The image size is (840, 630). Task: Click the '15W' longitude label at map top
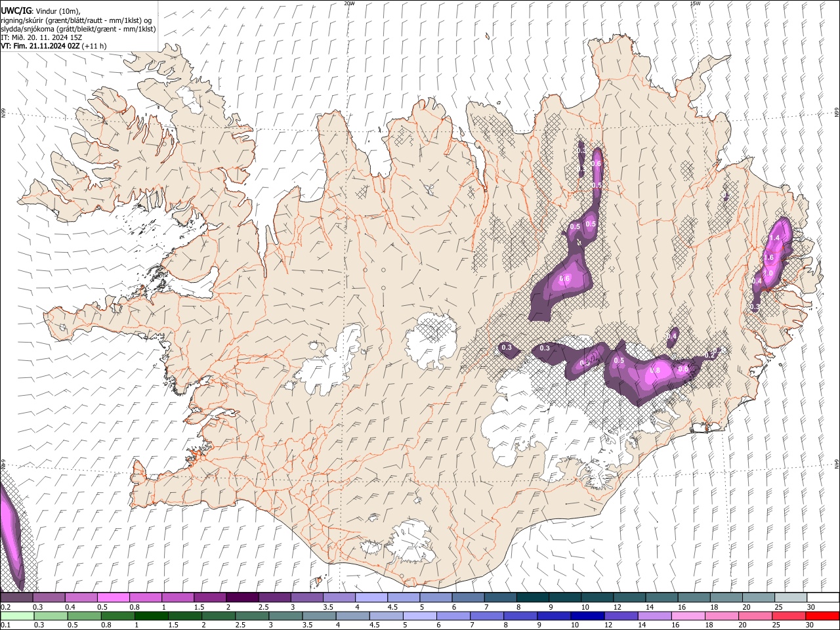tap(694, 3)
